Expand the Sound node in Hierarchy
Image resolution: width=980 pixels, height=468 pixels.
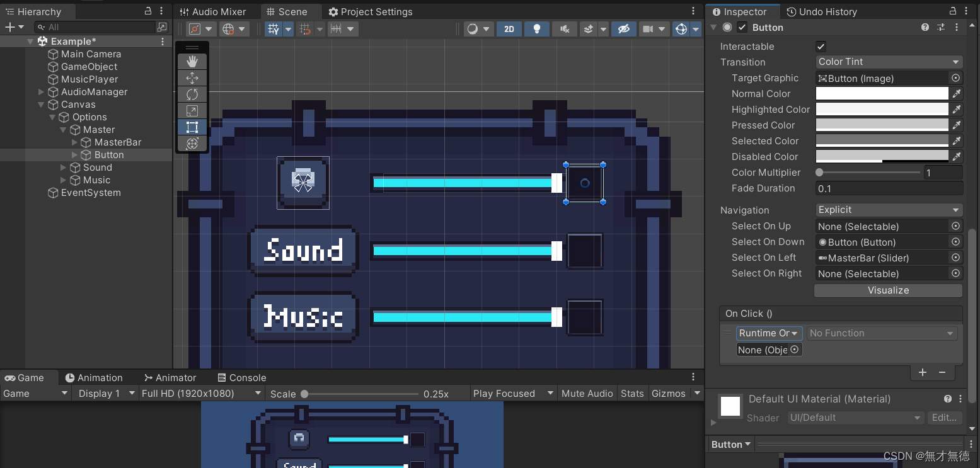coord(64,168)
